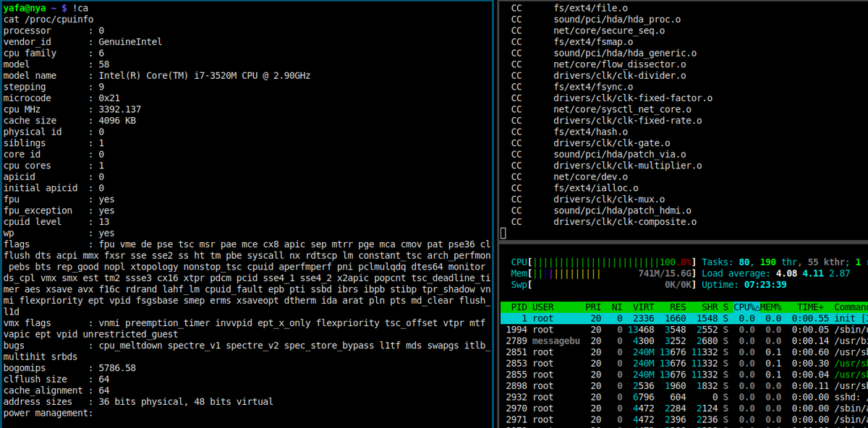Select the process row with PID 2970
The image size is (868, 428).
(x=684, y=408)
